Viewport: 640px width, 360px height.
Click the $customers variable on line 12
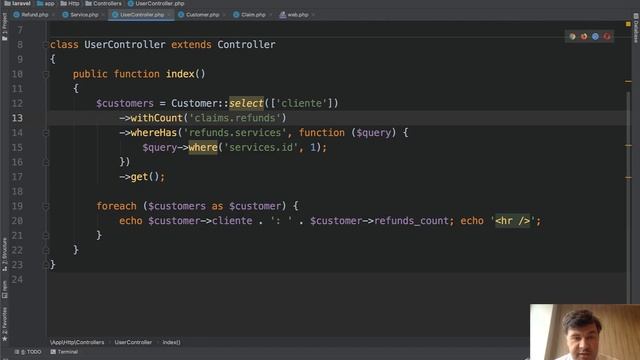point(125,104)
